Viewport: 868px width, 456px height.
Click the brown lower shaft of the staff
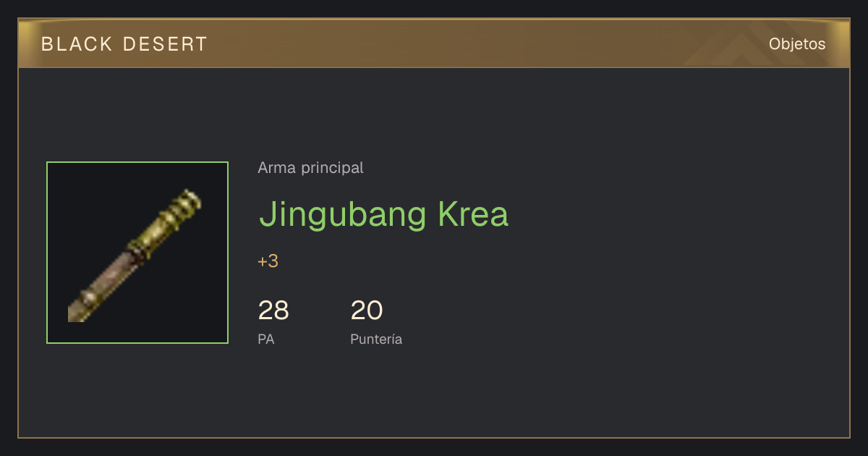pyautogui.click(x=98, y=292)
